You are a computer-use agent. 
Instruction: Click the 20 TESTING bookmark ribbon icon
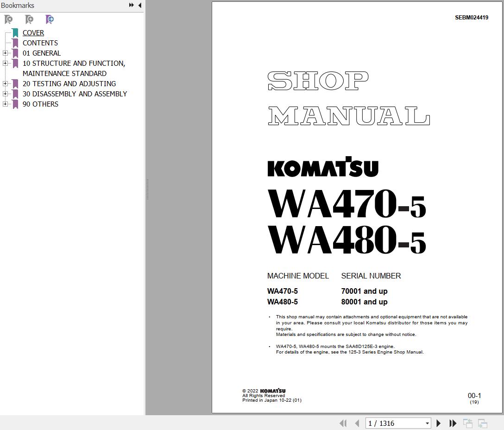pos(15,83)
